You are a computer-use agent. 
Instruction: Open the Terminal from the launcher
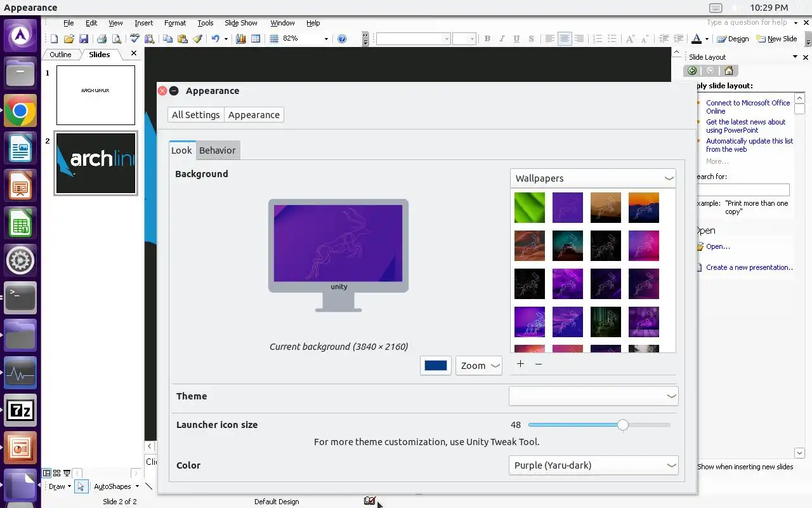click(20, 297)
